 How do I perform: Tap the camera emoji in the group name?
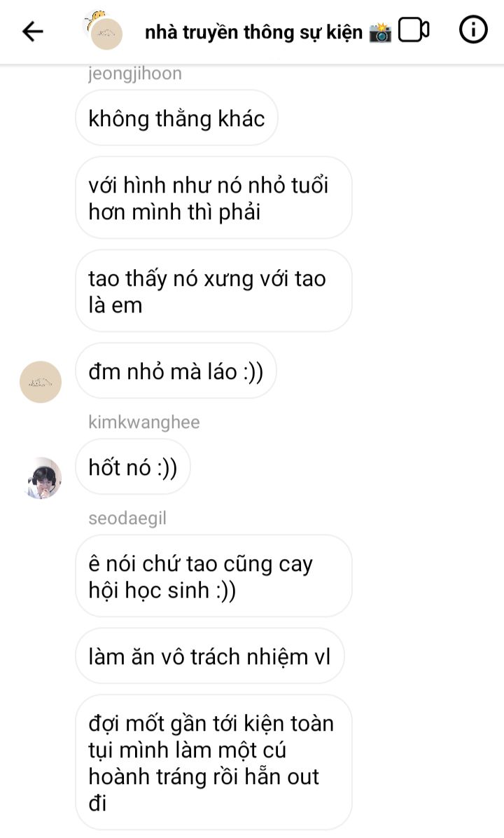(x=380, y=33)
